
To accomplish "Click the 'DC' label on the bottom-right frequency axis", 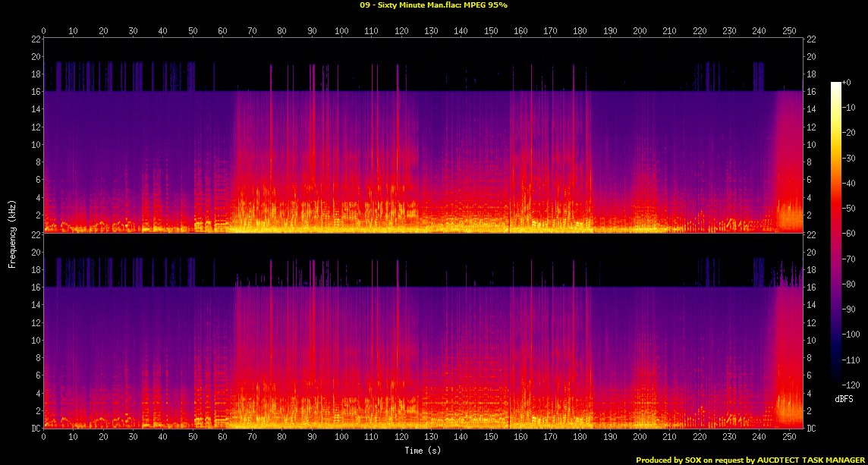I will pyautogui.click(x=811, y=429).
